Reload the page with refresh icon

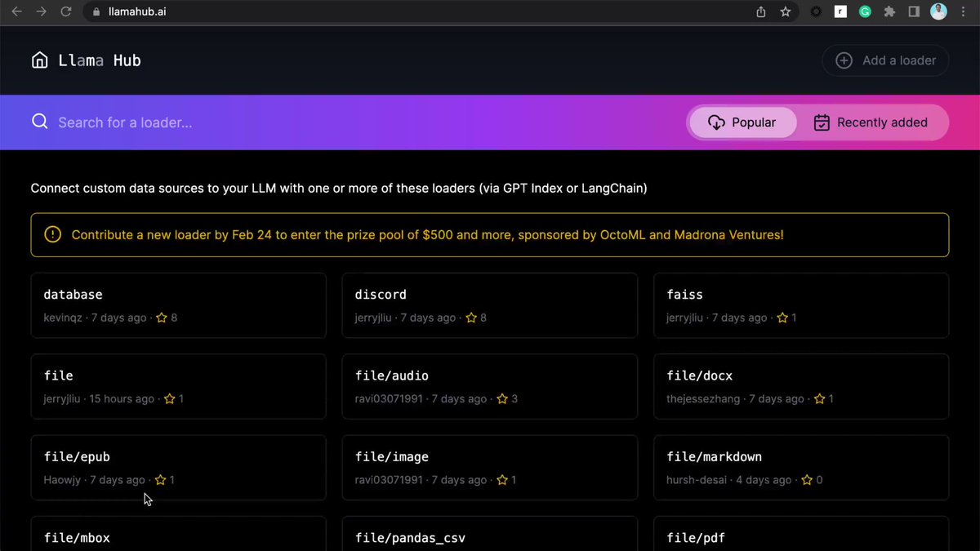[x=66, y=12]
